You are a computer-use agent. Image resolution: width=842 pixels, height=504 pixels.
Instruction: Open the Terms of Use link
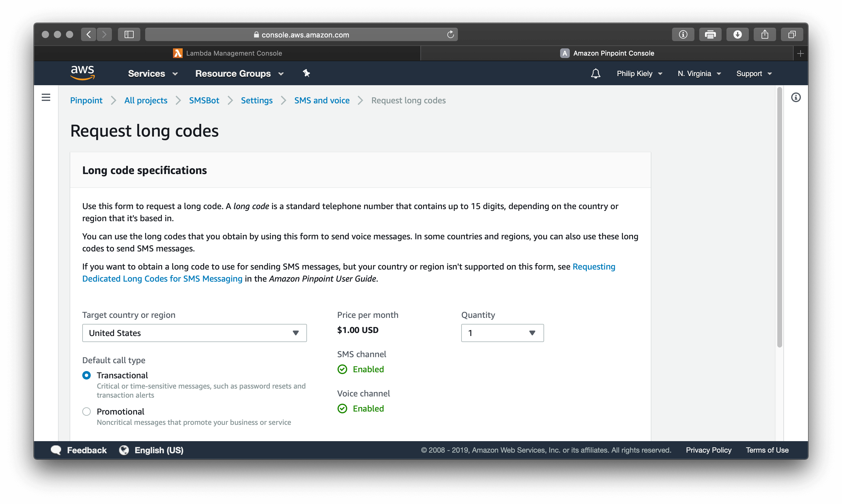click(x=767, y=450)
